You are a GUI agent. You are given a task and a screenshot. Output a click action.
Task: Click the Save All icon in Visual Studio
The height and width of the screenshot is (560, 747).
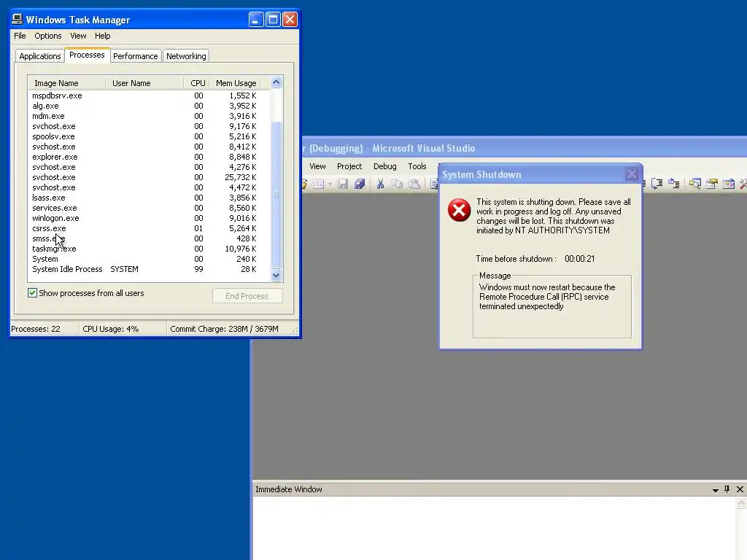360,184
